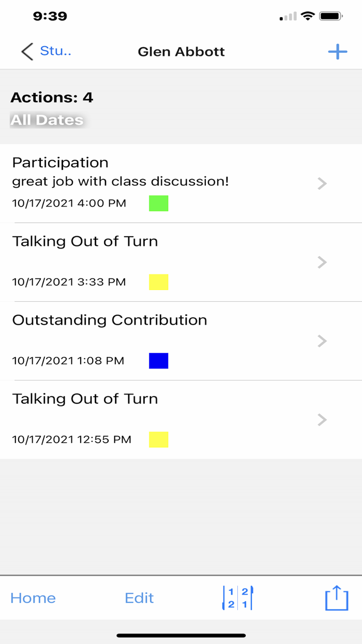Tap the back chevron beside Stu..
362x644 pixels.
(26, 52)
